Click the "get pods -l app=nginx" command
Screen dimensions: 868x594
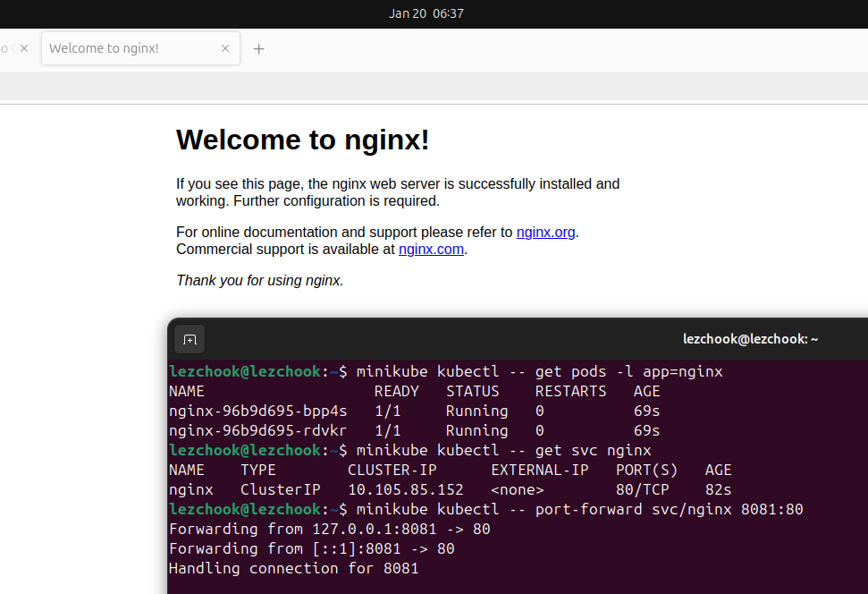(628, 371)
